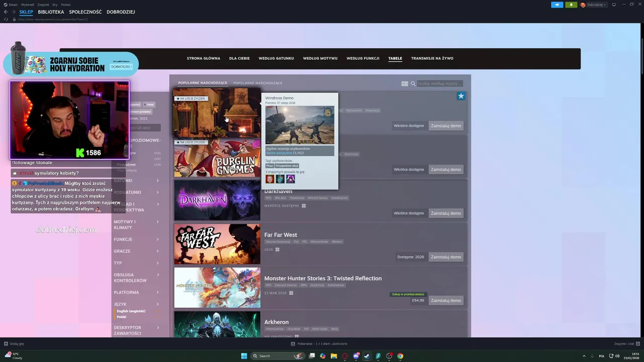This screenshot has width=644, height=362.
Task: Open the Far Far West title link
Action: (281, 235)
